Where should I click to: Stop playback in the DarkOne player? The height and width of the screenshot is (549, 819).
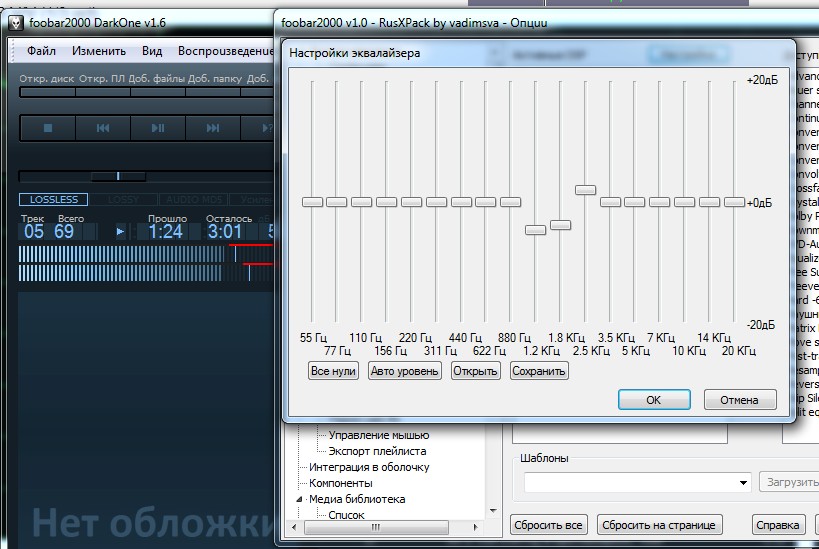[x=48, y=128]
